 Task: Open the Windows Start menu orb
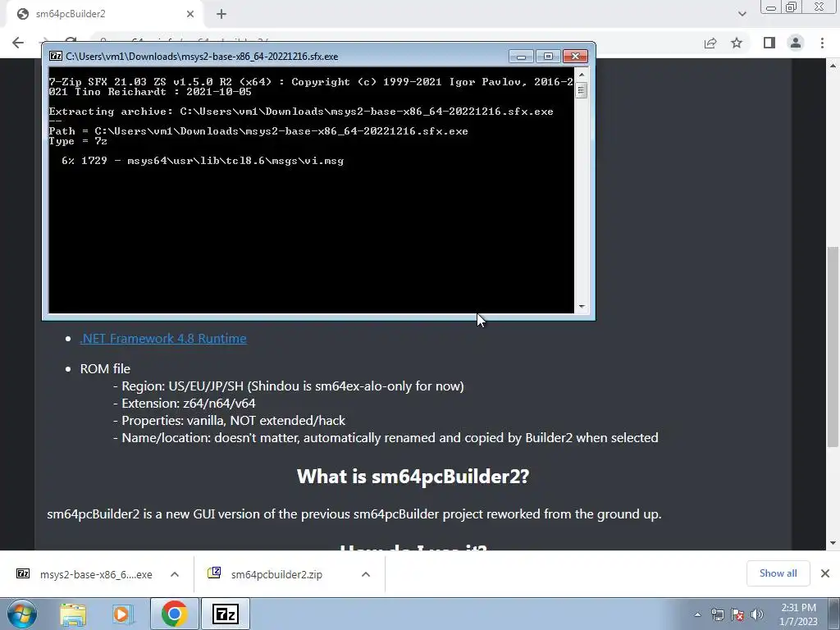click(21, 614)
